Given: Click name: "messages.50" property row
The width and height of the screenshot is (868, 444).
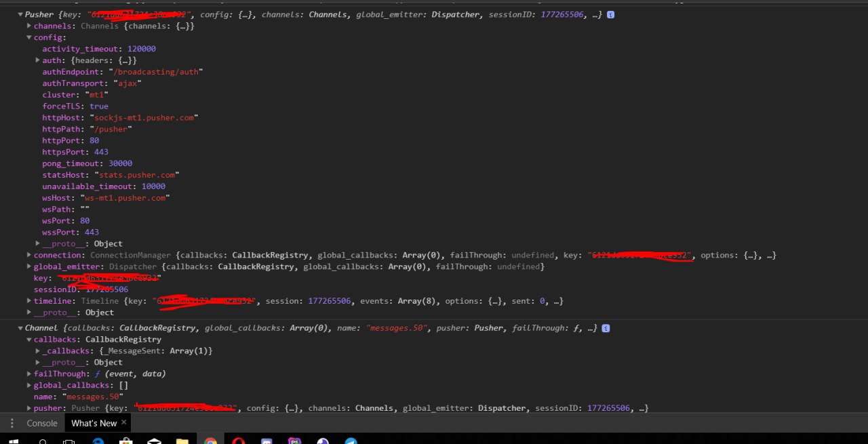Looking at the screenshot, I should [79, 397].
